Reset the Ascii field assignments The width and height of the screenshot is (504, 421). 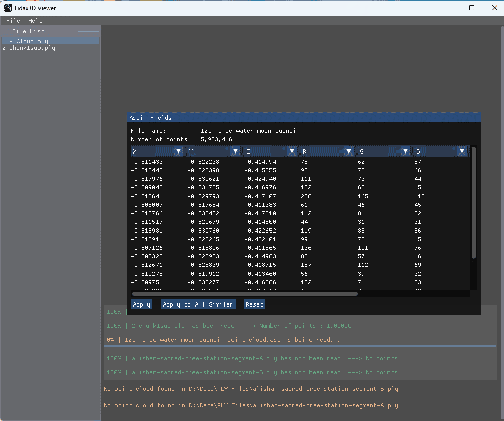(x=254, y=304)
